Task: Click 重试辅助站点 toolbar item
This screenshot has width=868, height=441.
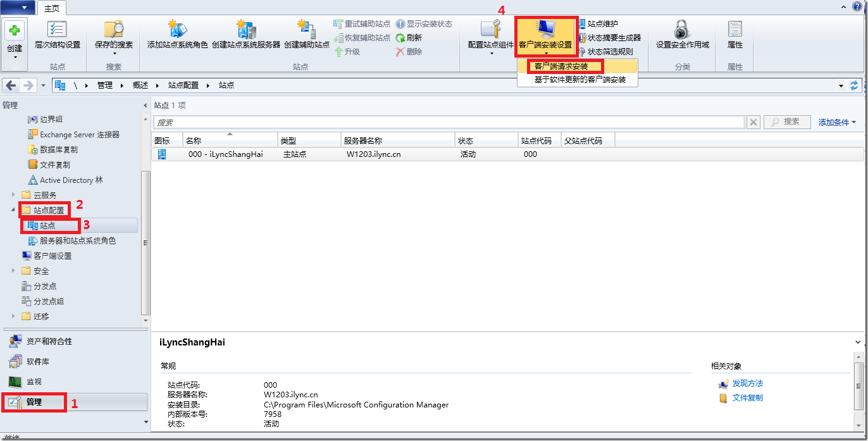Action: pyautogui.click(x=362, y=24)
